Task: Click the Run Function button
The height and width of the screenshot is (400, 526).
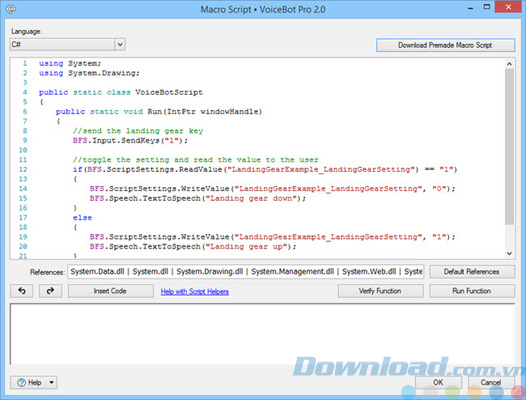Action: tap(472, 291)
